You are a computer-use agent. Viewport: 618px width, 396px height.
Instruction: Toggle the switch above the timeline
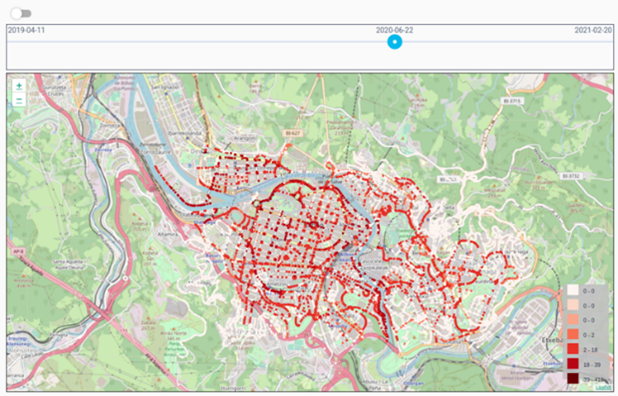(21, 13)
